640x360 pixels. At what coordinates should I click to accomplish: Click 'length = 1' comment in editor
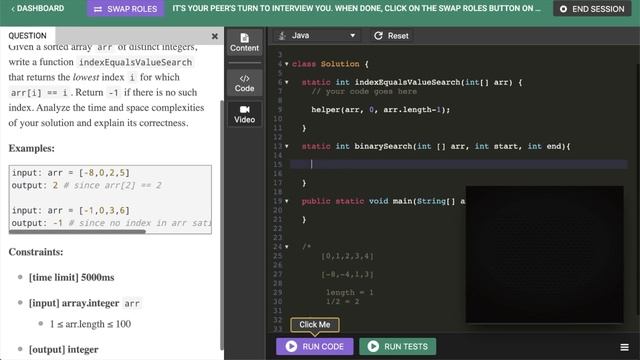pyautogui.click(x=349, y=292)
